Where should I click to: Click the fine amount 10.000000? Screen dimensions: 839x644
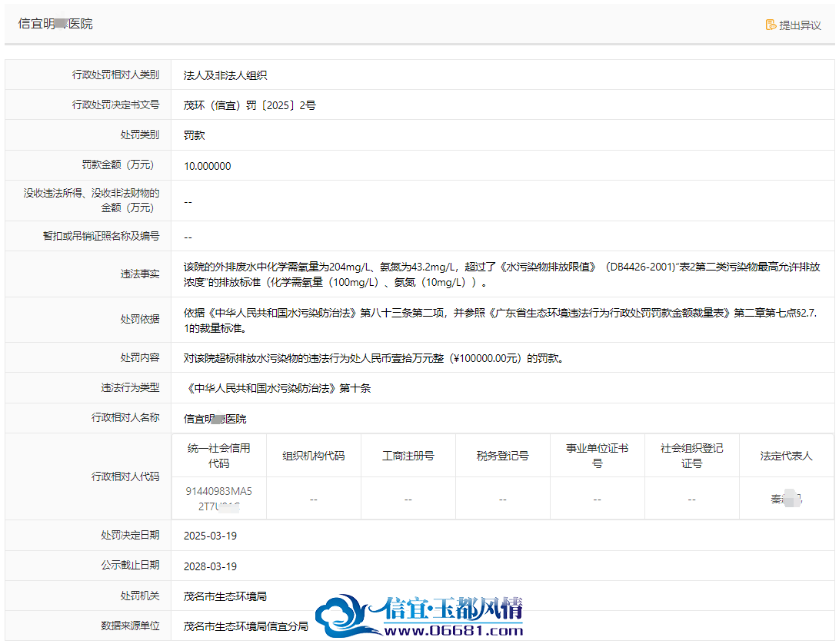click(x=208, y=166)
